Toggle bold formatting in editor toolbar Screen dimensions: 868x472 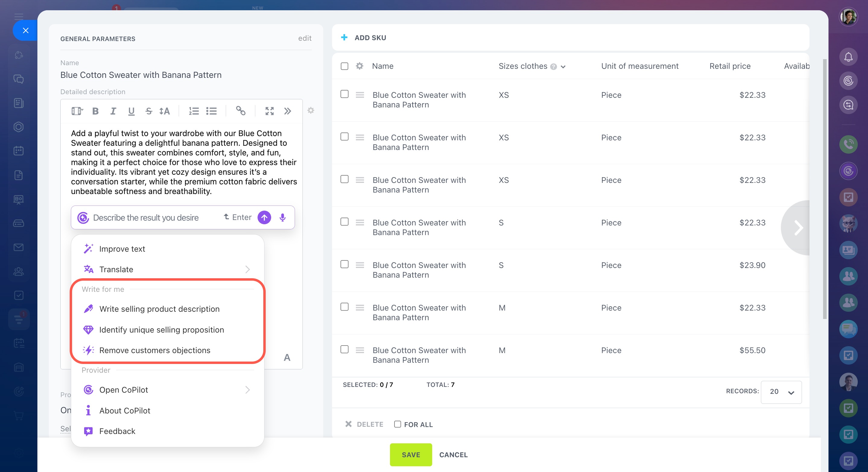point(95,111)
